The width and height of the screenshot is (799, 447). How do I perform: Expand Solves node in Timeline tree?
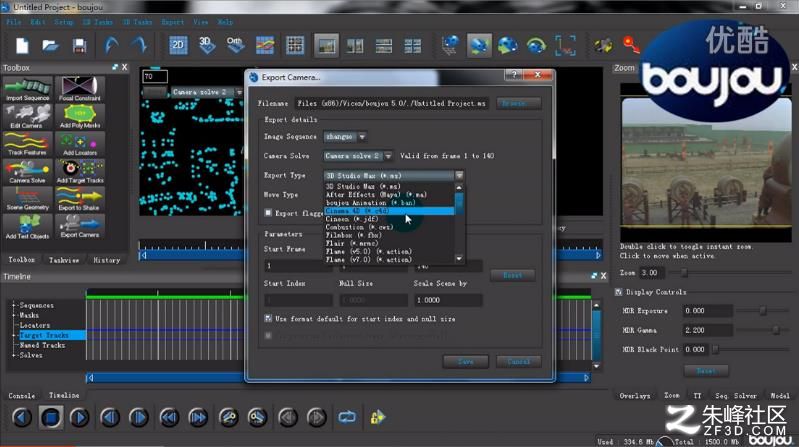coord(14,355)
